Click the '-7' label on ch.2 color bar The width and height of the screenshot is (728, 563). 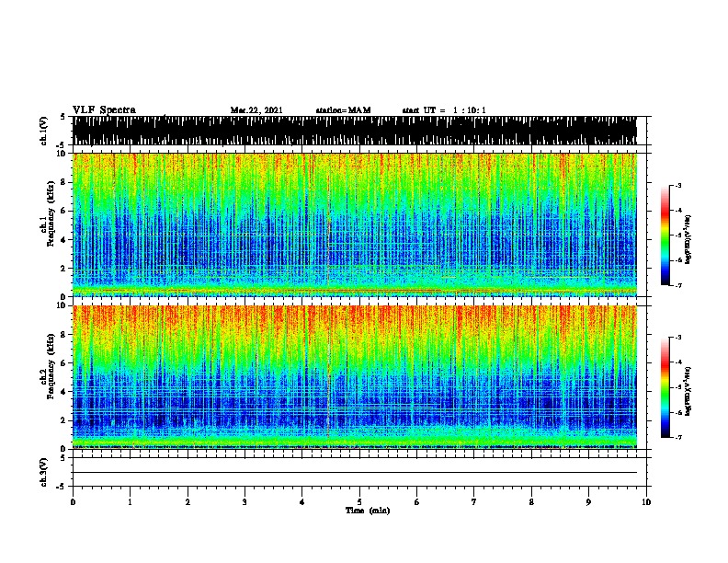click(677, 437)
